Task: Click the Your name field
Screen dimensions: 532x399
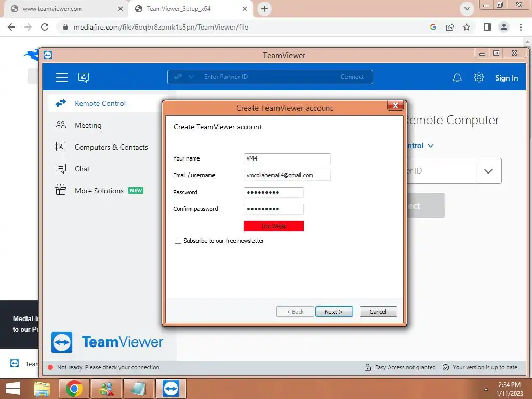Action: coord(287,158)
